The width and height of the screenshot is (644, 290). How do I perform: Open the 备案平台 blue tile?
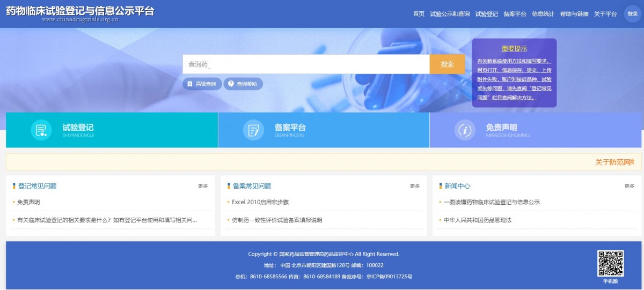click(324, 130)
